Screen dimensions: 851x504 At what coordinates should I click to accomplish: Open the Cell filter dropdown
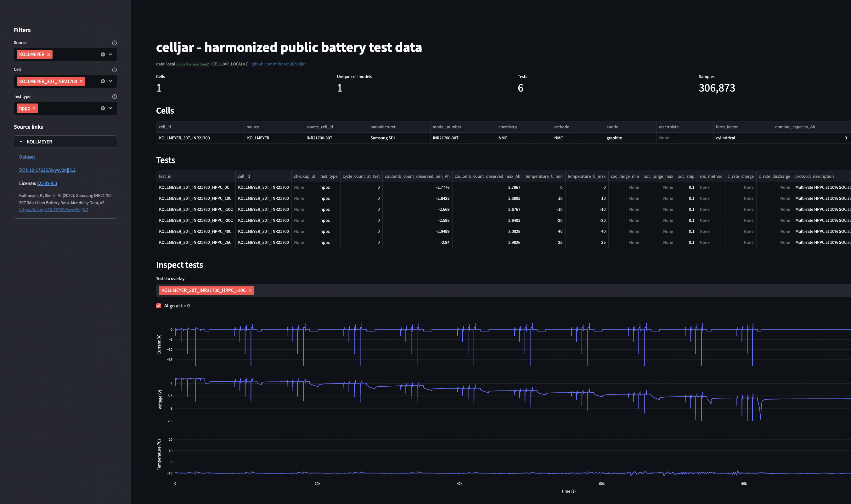[x=110, y=81]
